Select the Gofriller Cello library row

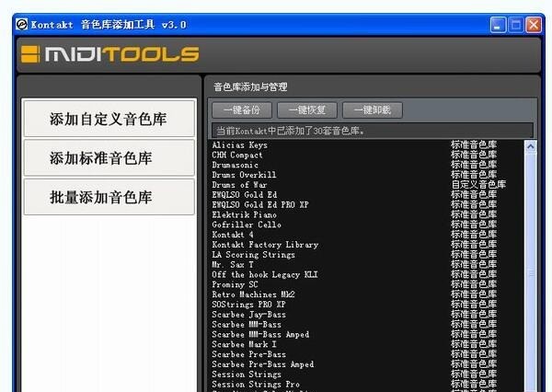(367, 225)
